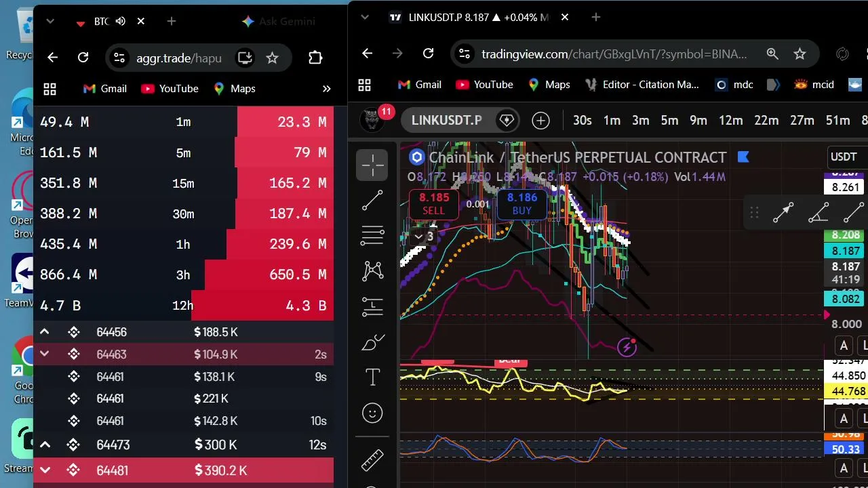Toggle auto scale on the oscillator pane at 44.768
Image resolution: width=868 pixels, height=488 pixels.
pos(844,418)
